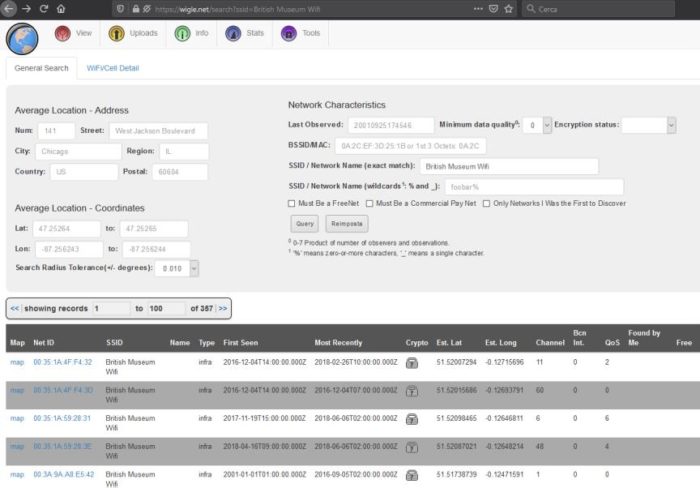Viewport: 700px width, 488px height.
Task: Open Net ID 00:35:1A:59:28:31 link
Action: [x=62, y=418]
